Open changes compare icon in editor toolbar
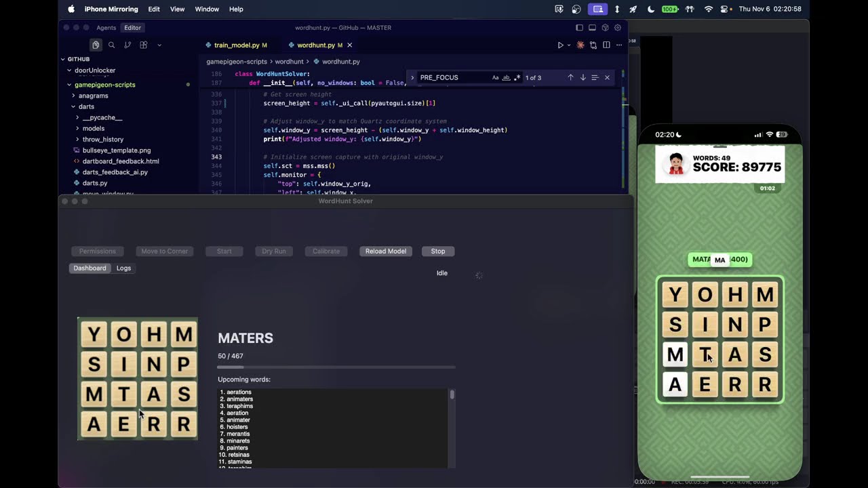This screenshot has height=488, width=868. (593, 45)
